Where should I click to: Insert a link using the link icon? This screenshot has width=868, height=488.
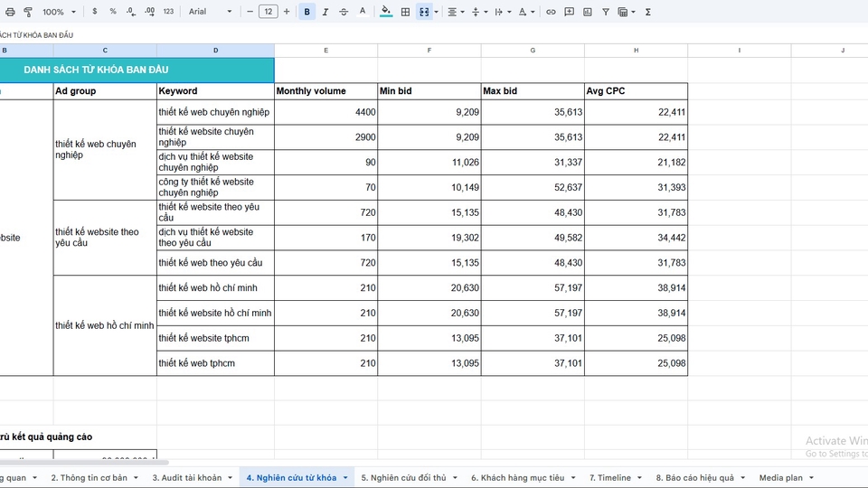(551, 12)
